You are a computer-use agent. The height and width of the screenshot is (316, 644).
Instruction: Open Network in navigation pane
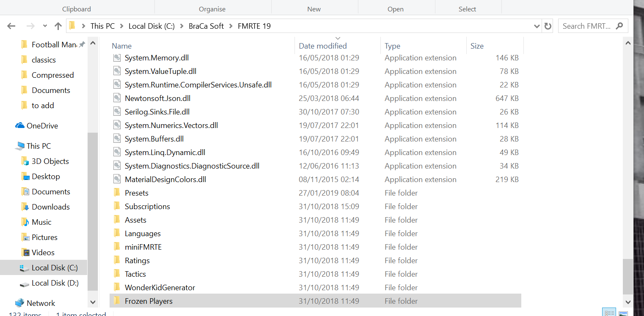(41, 303)
